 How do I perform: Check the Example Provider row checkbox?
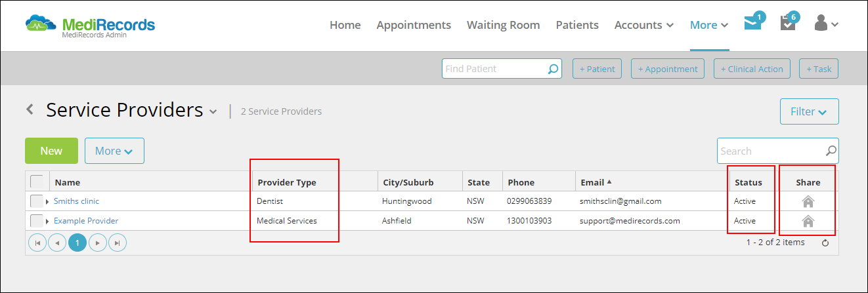point(37,221)
